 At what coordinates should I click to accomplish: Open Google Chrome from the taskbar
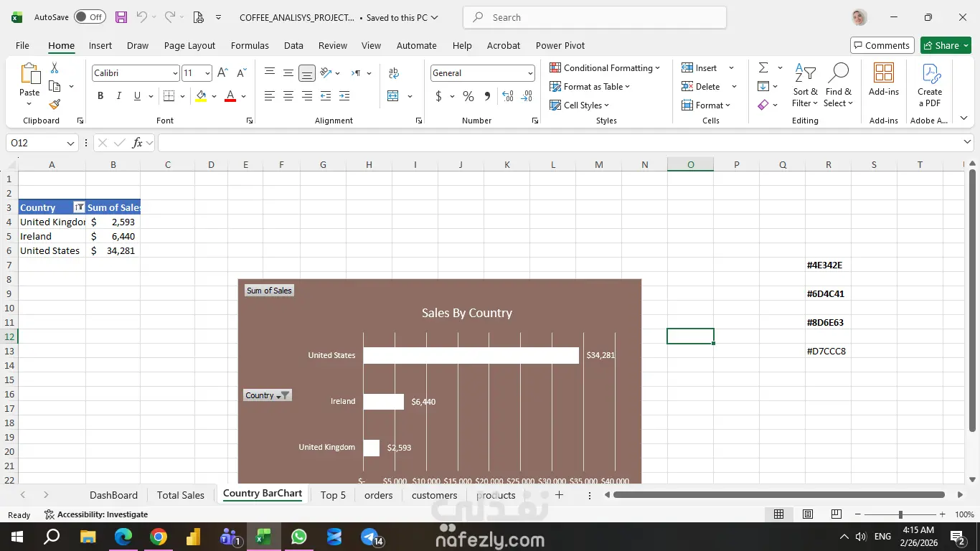coord(159,537)
